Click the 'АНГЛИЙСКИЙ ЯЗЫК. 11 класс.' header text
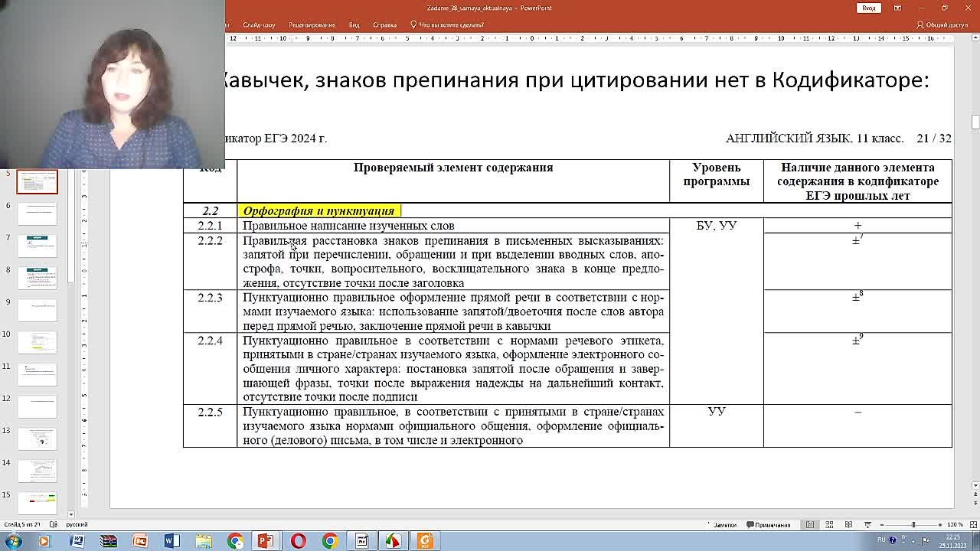This screenshot has height=551, width=980. point(815,139)
